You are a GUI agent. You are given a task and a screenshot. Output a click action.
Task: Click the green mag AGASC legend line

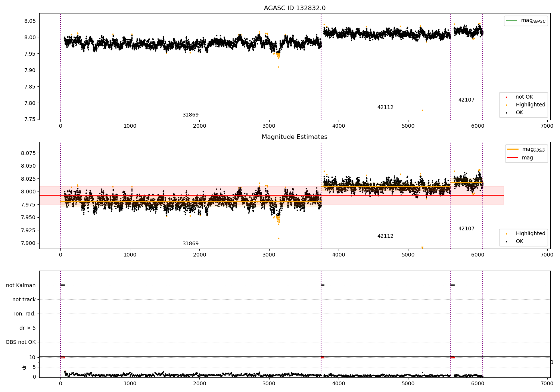(511, 21)
